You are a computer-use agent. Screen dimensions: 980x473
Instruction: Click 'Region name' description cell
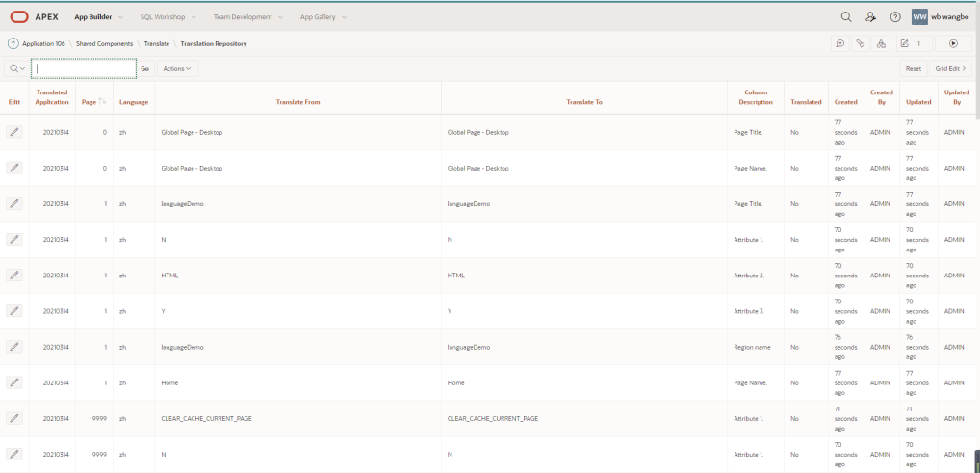coord(752,347)
